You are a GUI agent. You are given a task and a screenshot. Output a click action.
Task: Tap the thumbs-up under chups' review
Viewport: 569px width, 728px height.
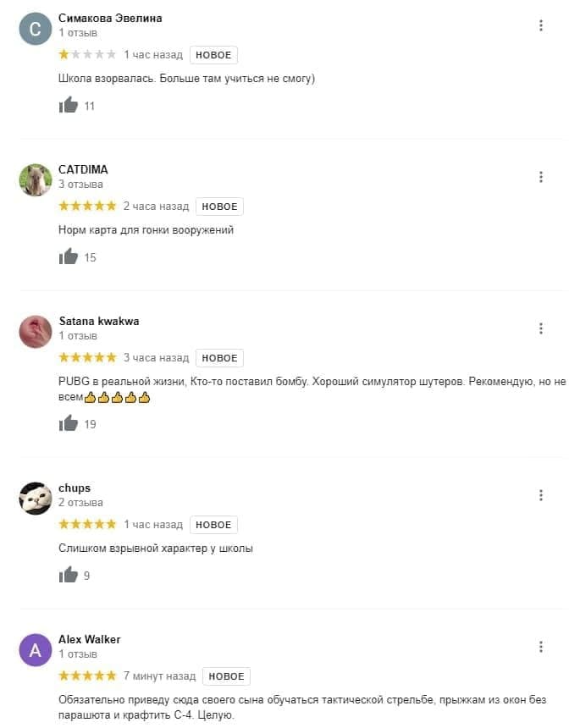click(x=69, y=575)
